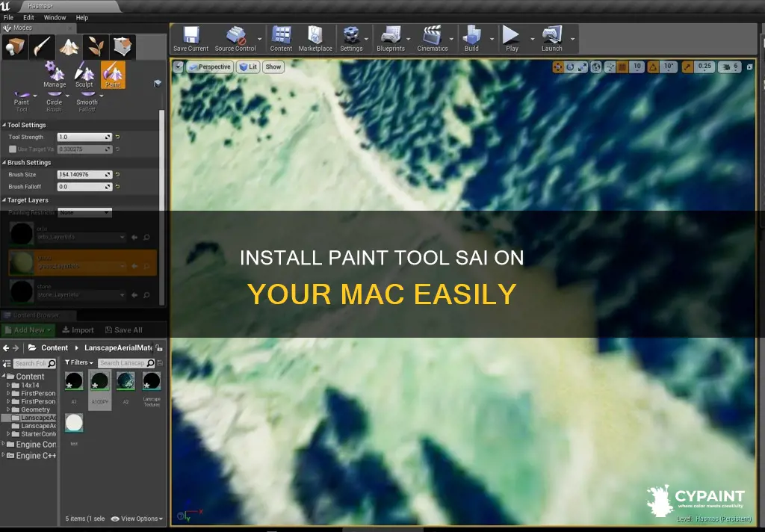Adjust the Tool Strength value field
Viewport: 765px width, 532px height.
click(84, 137)
